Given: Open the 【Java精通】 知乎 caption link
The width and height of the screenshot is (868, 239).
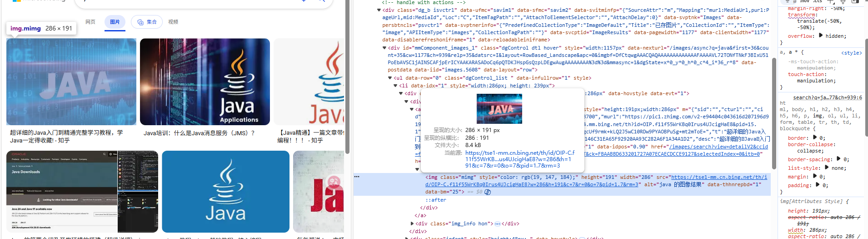Looking at the screenshot, I should pos(310,137).
